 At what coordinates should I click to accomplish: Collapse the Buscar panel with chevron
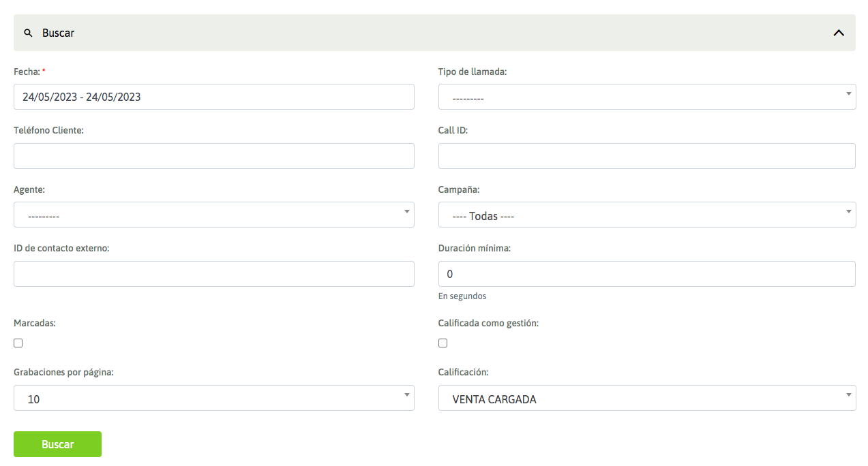(839, 33)
